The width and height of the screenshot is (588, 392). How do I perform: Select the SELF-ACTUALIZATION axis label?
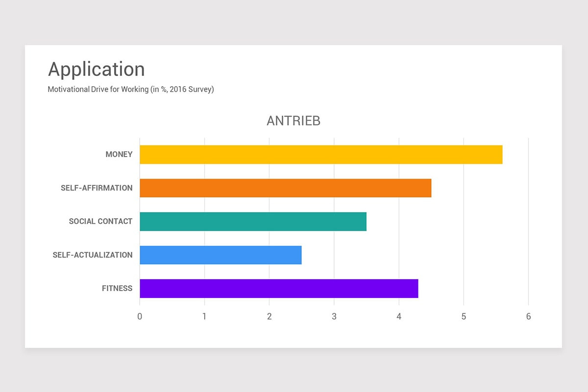click(x=93, y=255)
